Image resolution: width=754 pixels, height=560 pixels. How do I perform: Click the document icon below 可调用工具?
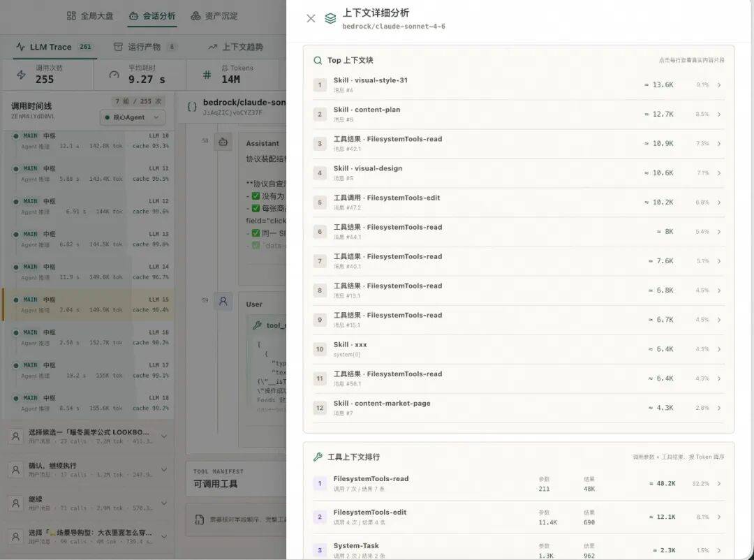pos(199,520)
